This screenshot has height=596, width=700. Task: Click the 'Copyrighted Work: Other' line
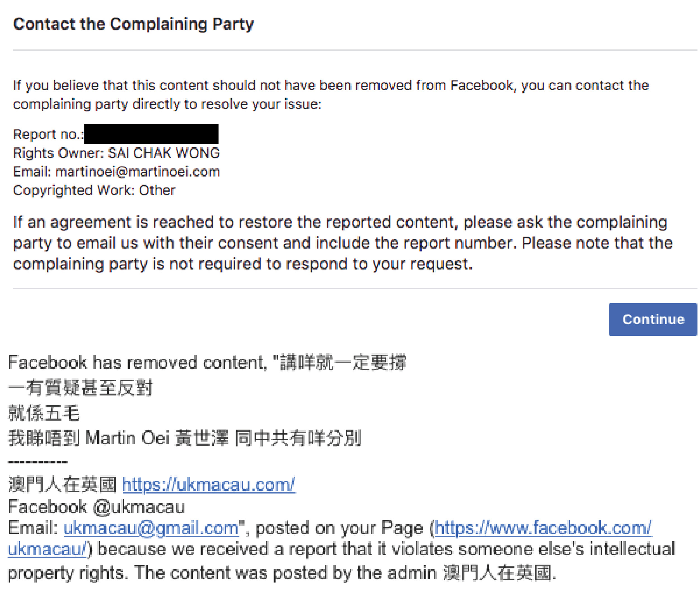[x=94, y=190]
